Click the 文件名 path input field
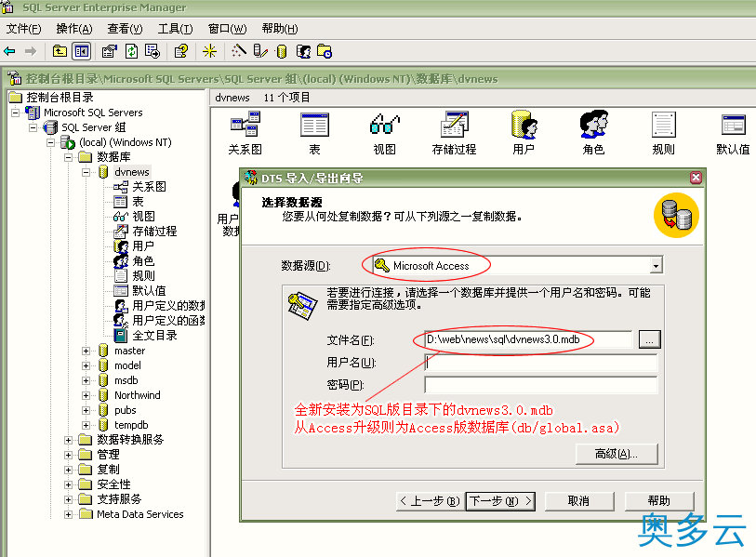Image resolution: width=756 pixels, height=557 pixels. pos(528,339)
